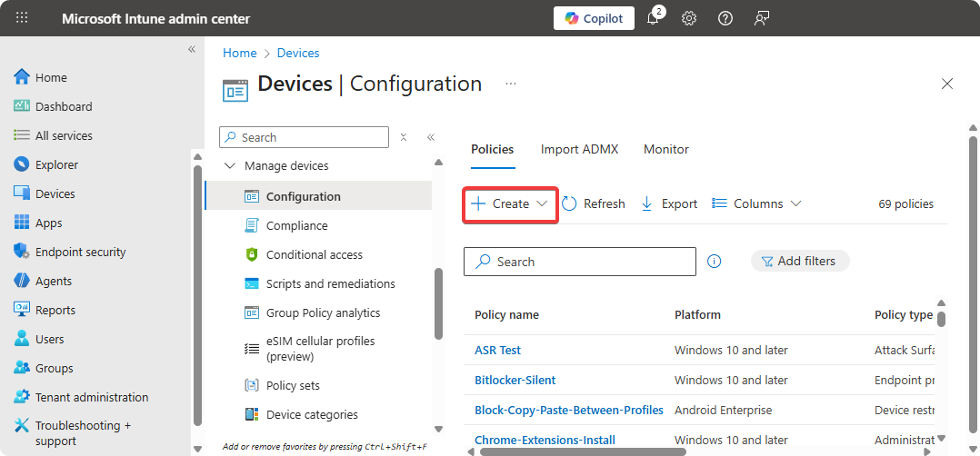This screenshot has width=980, height=456.
Task: Open Tenant administration in sidebar
Action: click(91, 397)
